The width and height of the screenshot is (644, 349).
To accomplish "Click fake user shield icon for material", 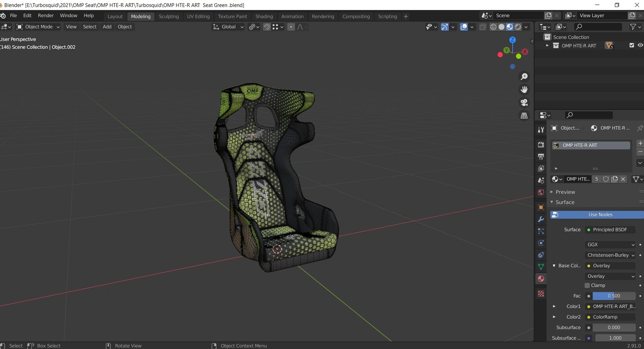I will (x=606, y=179).
